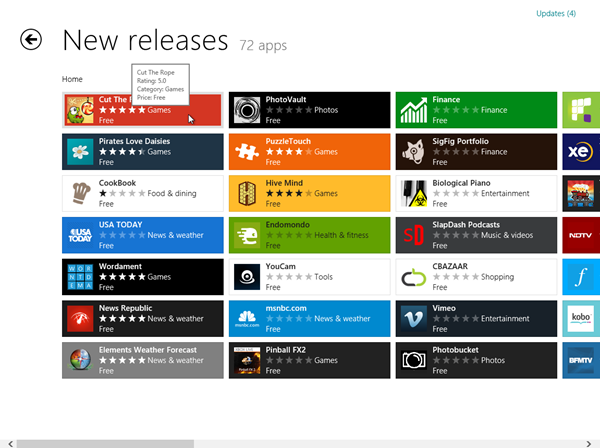
Task: Open the News Republic title text
Action: click(x=126, y=308)
